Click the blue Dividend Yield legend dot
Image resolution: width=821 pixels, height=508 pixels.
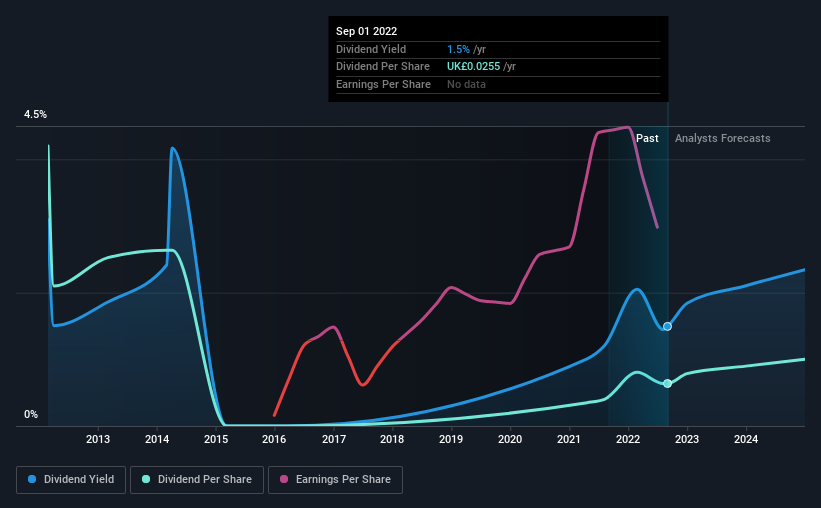pyautogui.click(x=32, y=479)
